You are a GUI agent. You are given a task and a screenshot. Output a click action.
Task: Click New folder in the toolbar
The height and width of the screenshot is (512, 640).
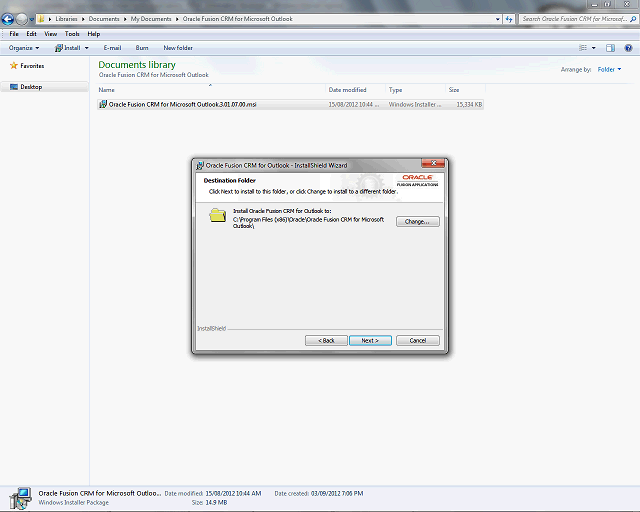pos(178,48)
